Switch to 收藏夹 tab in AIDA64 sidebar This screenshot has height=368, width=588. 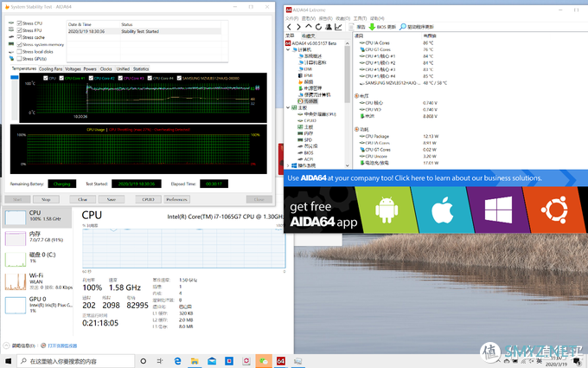pyautogui.click(x=308, y=36)
